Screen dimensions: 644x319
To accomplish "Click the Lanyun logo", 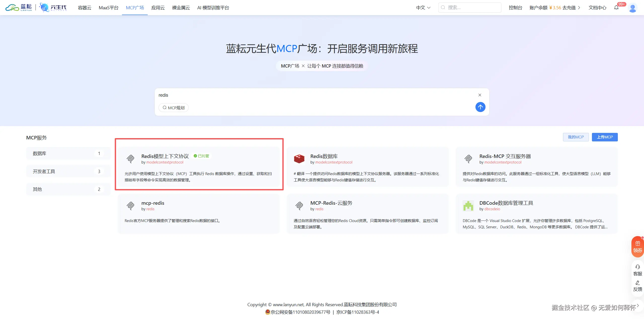I will point(19,8).
